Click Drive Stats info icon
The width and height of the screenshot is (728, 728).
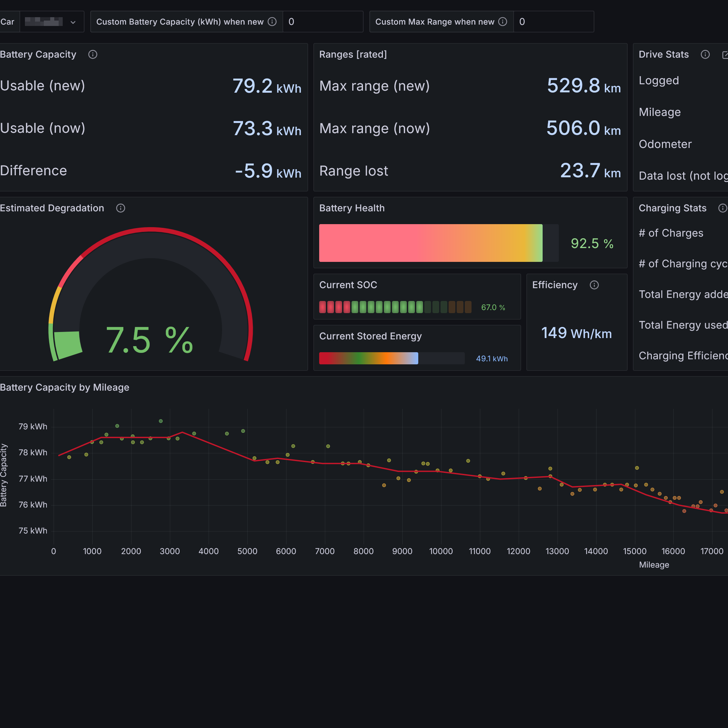coord(705,55)
